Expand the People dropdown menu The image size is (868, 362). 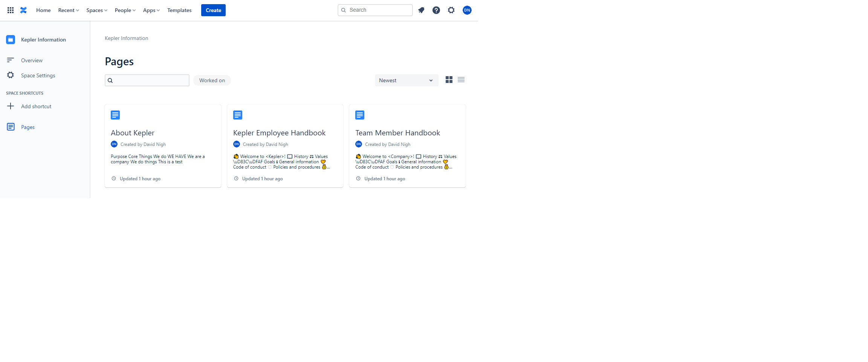tap(125, 10)
